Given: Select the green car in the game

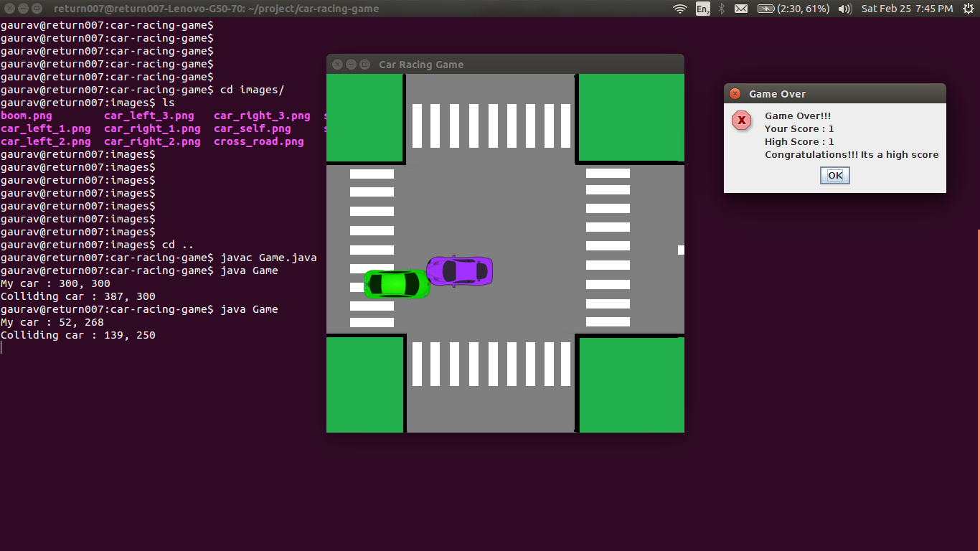Looking at the screenshot, I should click(x=397, y=284).
